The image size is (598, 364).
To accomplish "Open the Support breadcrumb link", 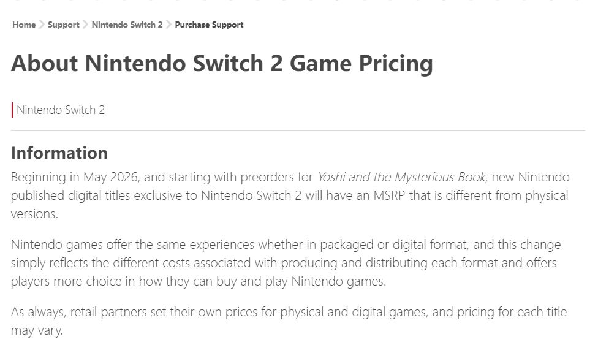I will click(x=64, y=25).
